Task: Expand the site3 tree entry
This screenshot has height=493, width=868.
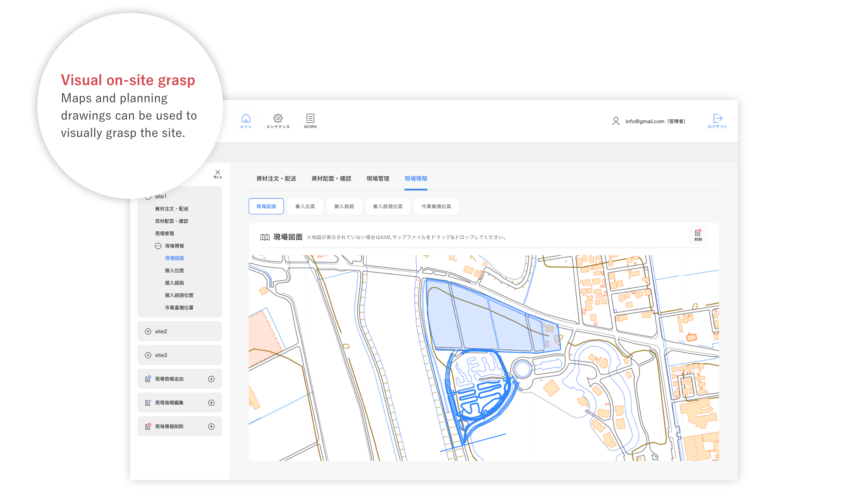Action: [148, 355]
